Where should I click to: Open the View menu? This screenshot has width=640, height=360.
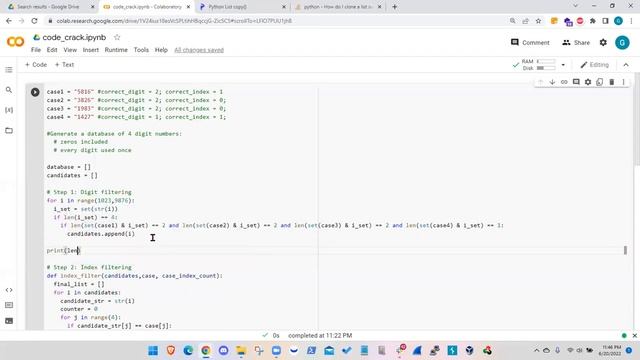coord(70,50)
